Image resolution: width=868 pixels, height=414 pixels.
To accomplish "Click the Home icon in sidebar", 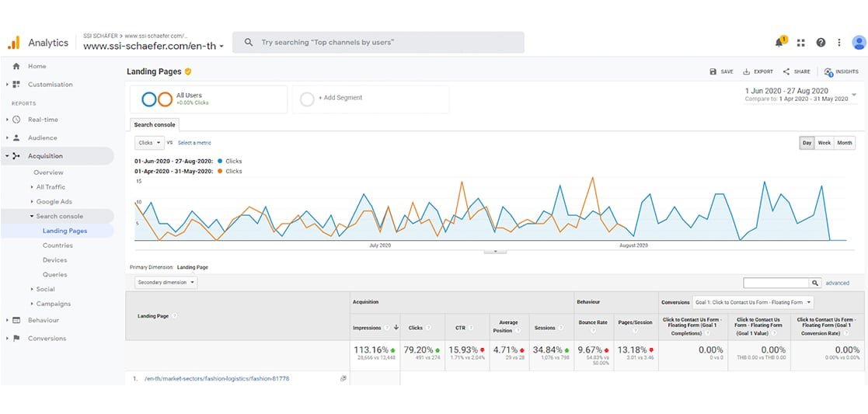I will [16, 67].
